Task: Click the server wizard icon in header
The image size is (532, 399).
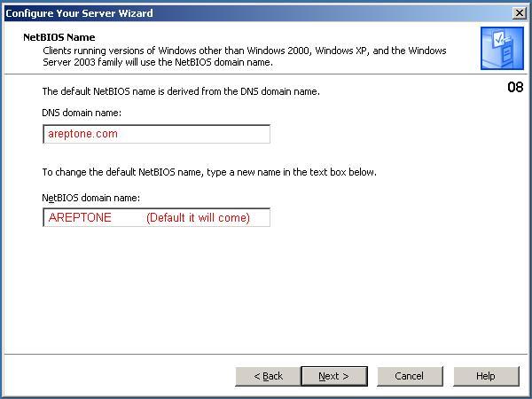Action: click(x=502, y=49)
